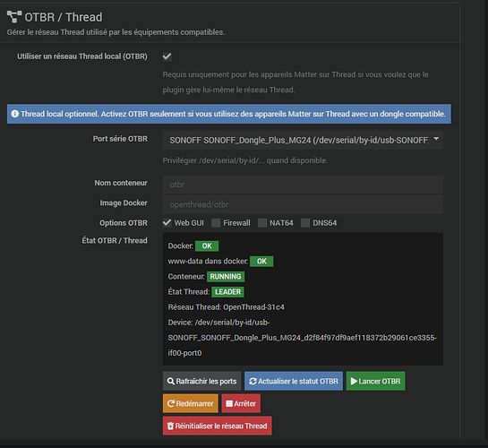Click trash icon on Réinitialiser le réseau Thread

click(x=170, y=426)
